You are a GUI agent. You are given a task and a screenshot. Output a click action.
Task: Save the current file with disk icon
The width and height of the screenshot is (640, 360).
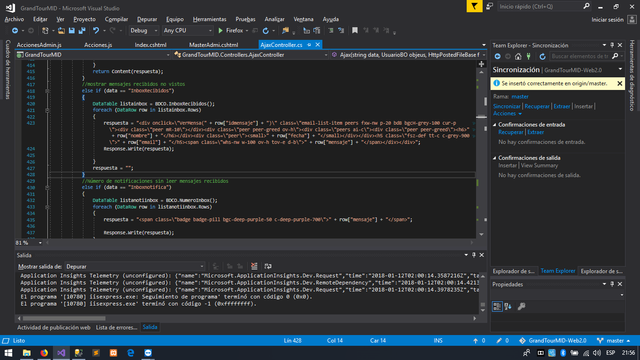pyautogui.click(x=72, y=31)
